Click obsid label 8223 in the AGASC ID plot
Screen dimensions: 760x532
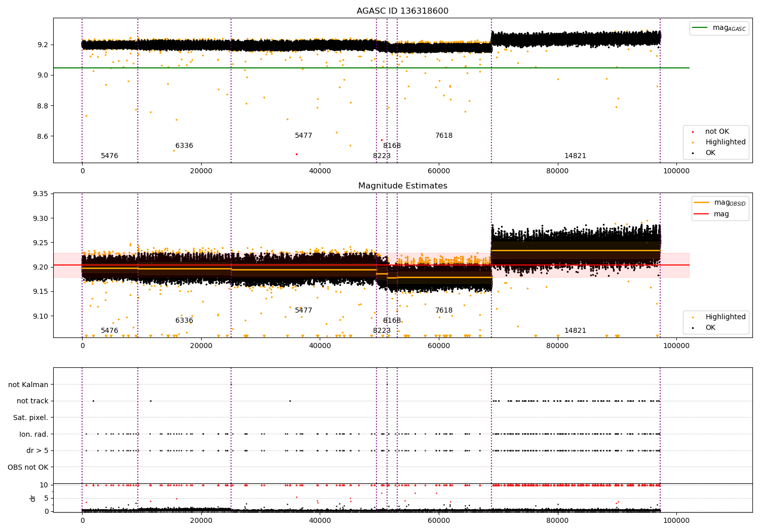tap(382, 156)
